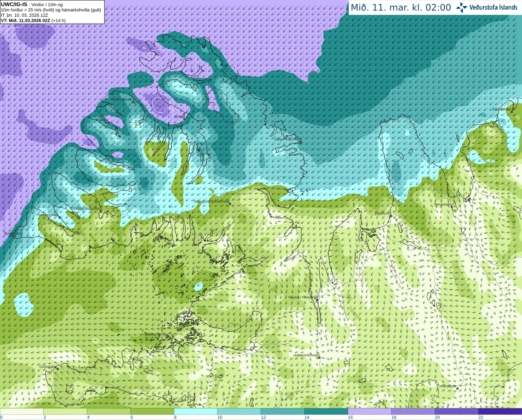The image size is (522, 420).
Task: Select the Bolungarvík station marker dot
Action: pyautogui.click(x=133, y=102)
